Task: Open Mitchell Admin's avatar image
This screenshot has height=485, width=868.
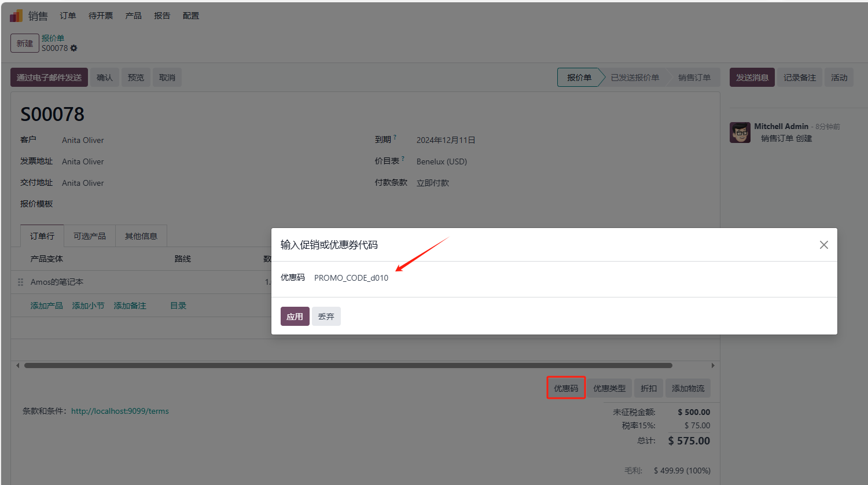Action: click(740, 132)
